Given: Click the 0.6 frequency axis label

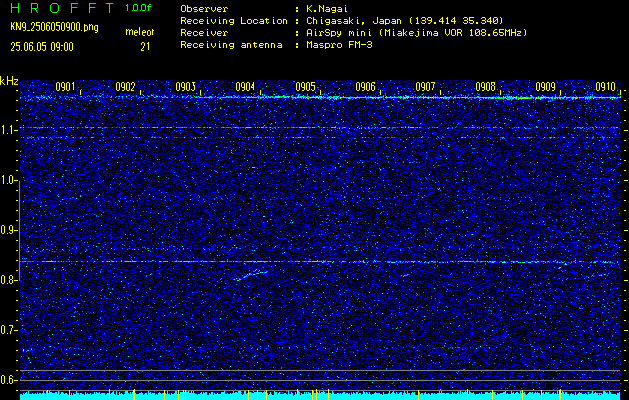Looking at the screenshot, I should point(8,380).
